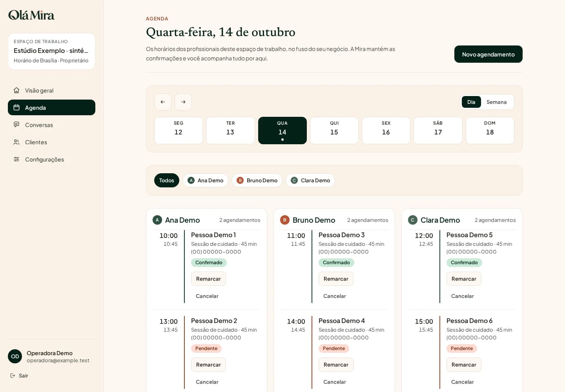Click Cancelar for Pessoa Demo 6
The height and width of the screenshot is (392, 565).
(x=463, y=382)
